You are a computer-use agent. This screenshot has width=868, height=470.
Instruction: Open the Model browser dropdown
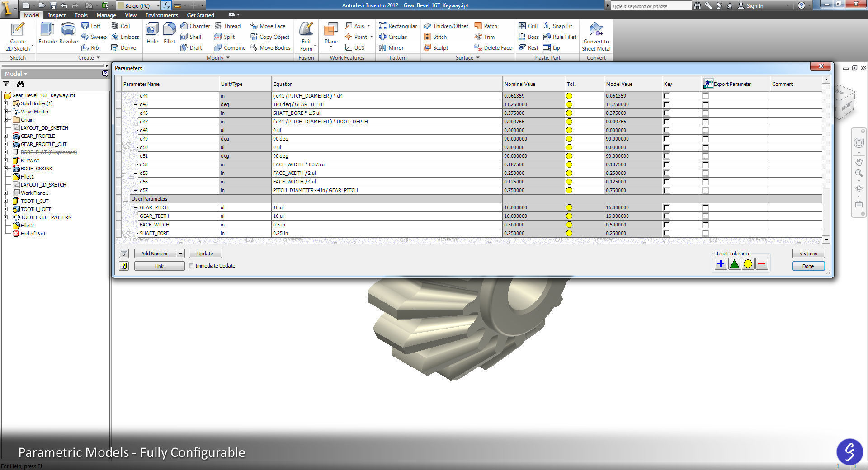tap(16, 74)
